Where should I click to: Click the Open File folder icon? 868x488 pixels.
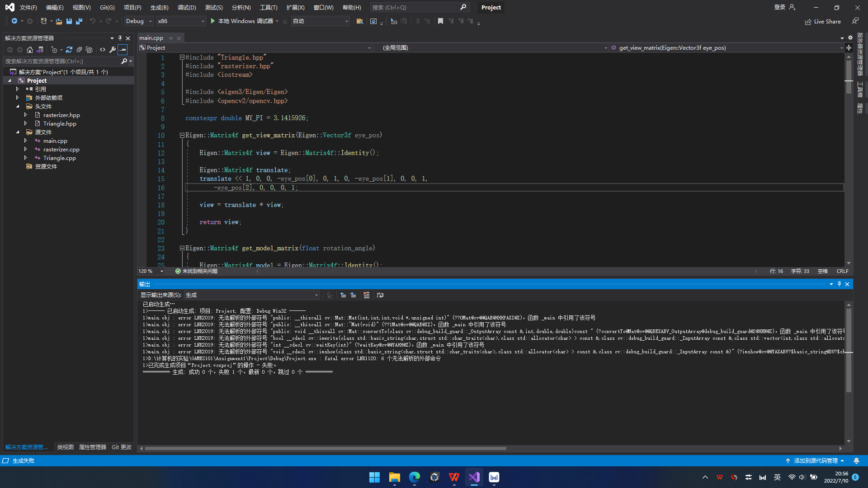pos(59,21)
